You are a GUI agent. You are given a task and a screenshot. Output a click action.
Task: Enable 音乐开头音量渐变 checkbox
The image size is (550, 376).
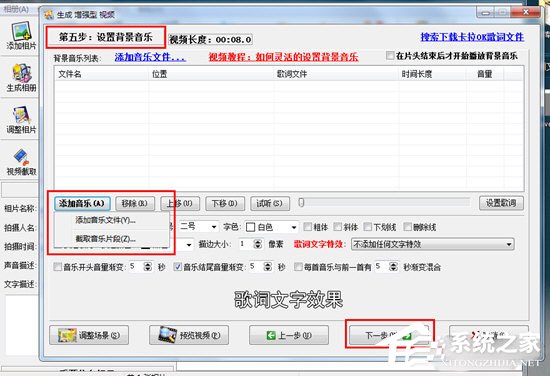[x=57, y=267]
